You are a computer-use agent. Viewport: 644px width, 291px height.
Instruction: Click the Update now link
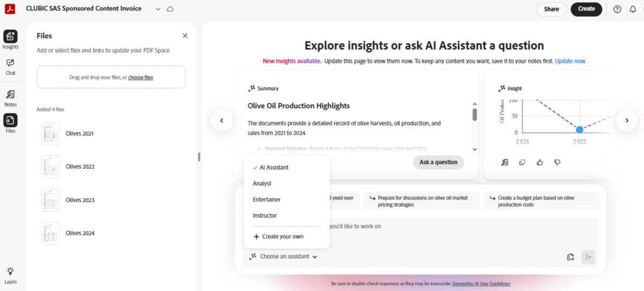pyautogui.click(x=570, y=61)
